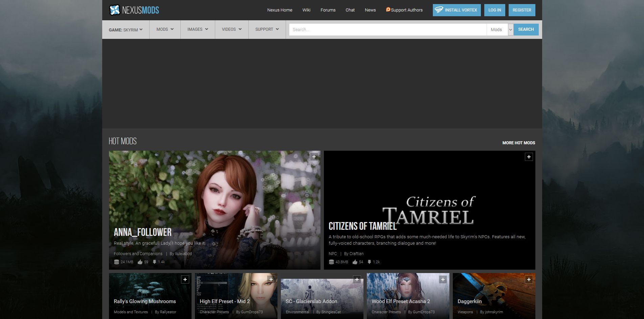
Task: Open the Game: Skyrim selector dropdown
Action: [126, 30]
